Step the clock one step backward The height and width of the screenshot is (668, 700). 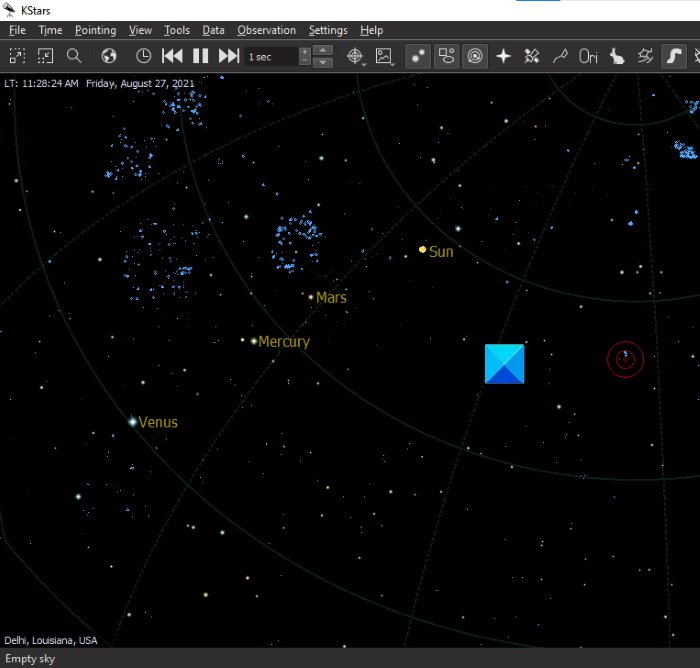point(172,56)
